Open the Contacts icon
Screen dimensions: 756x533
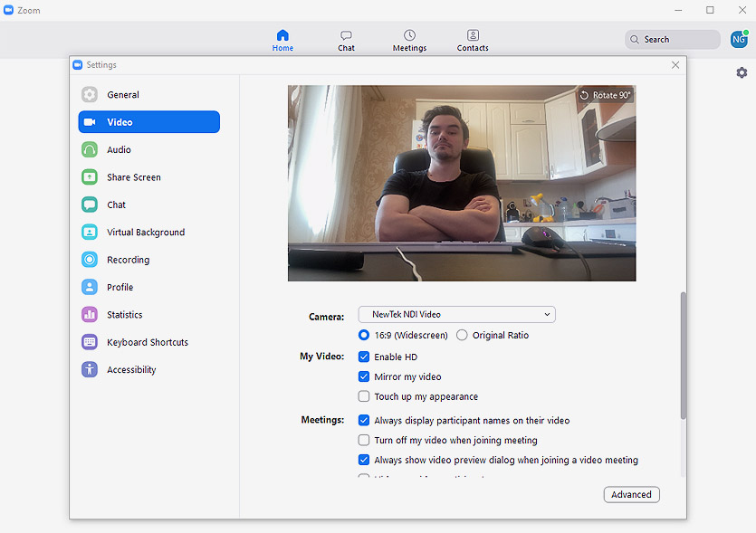473,35
